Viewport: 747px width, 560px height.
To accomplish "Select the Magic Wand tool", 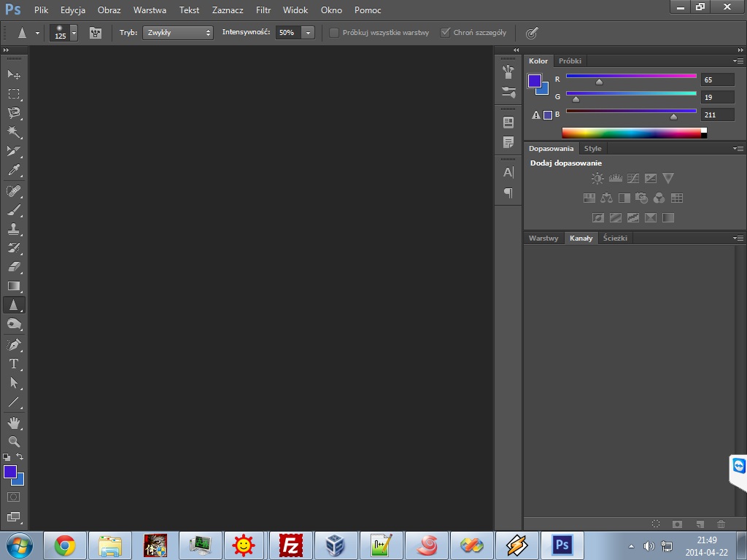I will 14,131.
